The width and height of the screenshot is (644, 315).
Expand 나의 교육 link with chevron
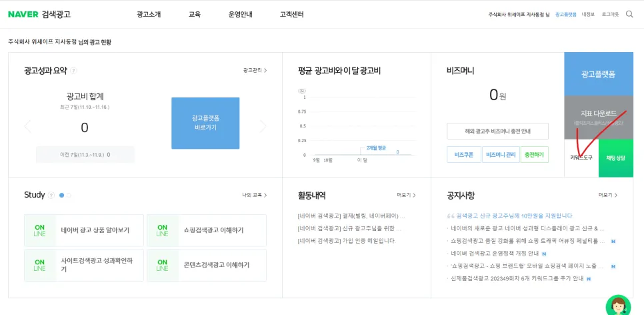click(x=255, y=195)
